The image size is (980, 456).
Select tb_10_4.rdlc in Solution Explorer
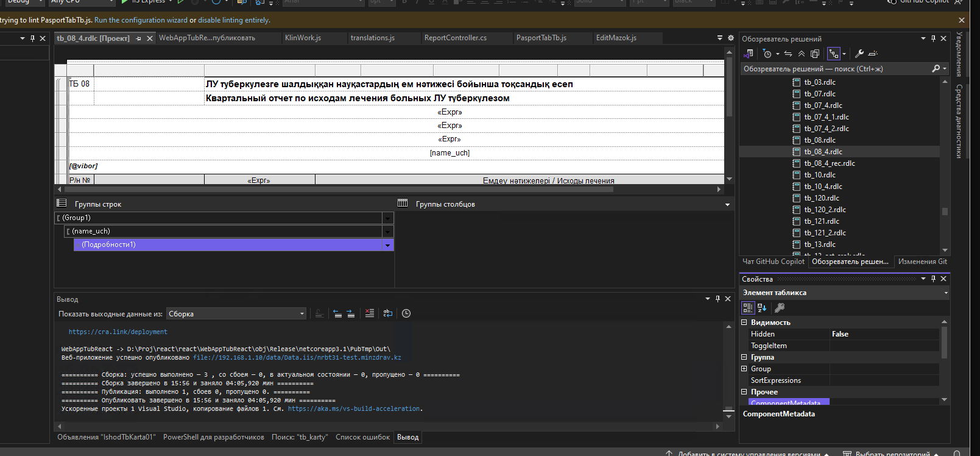[823, 187]
